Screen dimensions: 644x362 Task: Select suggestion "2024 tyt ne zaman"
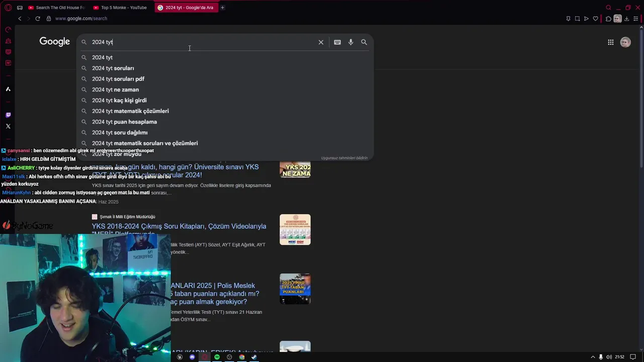click(225, 89)
